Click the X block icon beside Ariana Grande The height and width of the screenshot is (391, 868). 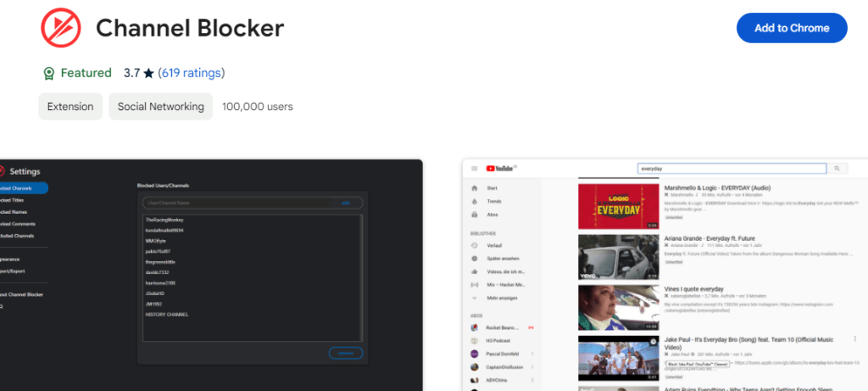click(x=667, y=245)
